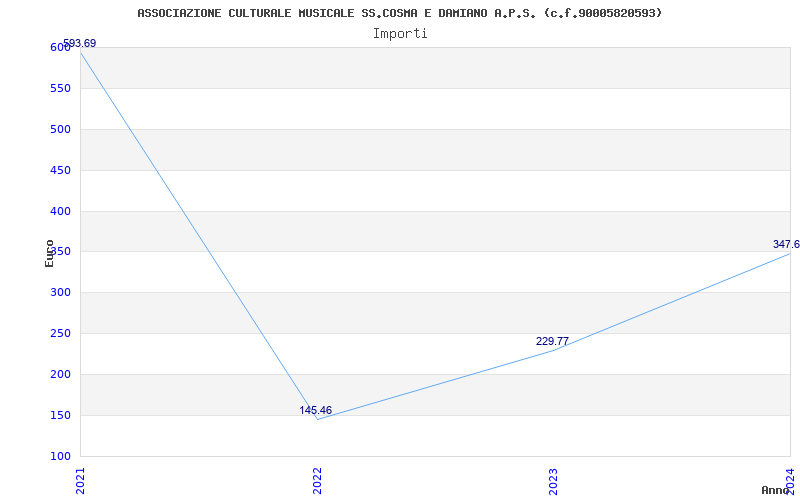Viewport: 800px width, 500px height.
Task: Click the 'Anno' x-axis title
Action: click(776, 490)
